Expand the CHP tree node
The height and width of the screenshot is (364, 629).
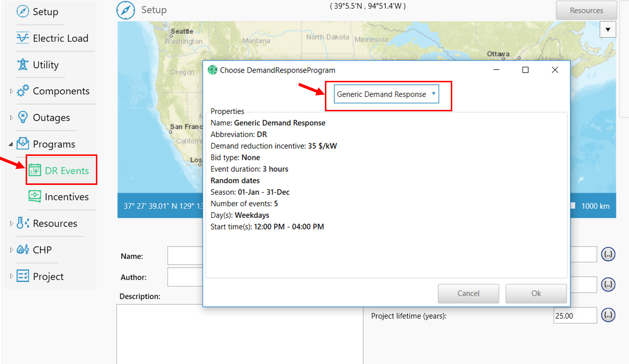[12, 250]
